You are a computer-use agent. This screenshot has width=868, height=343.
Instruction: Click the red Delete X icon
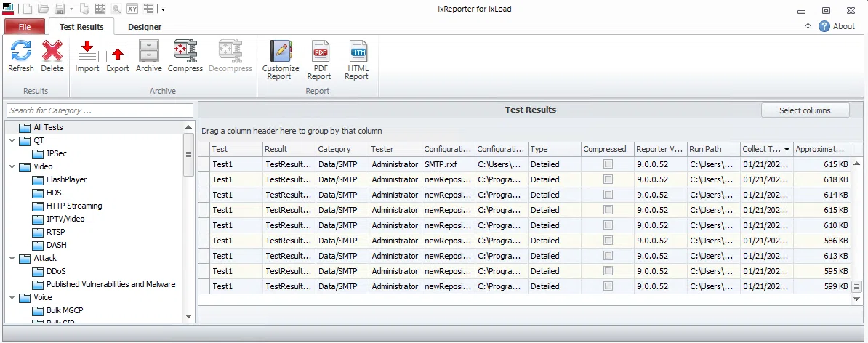coord(52,51)
